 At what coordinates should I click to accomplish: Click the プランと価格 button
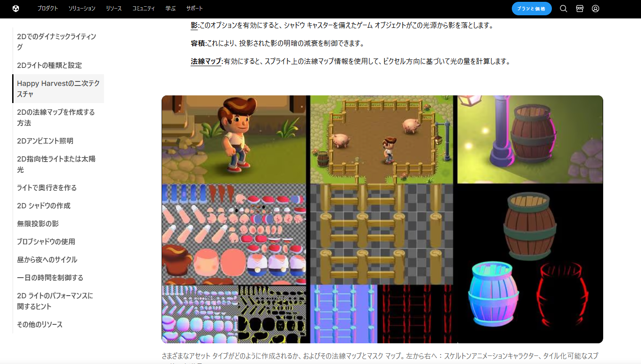pos(532,9)
